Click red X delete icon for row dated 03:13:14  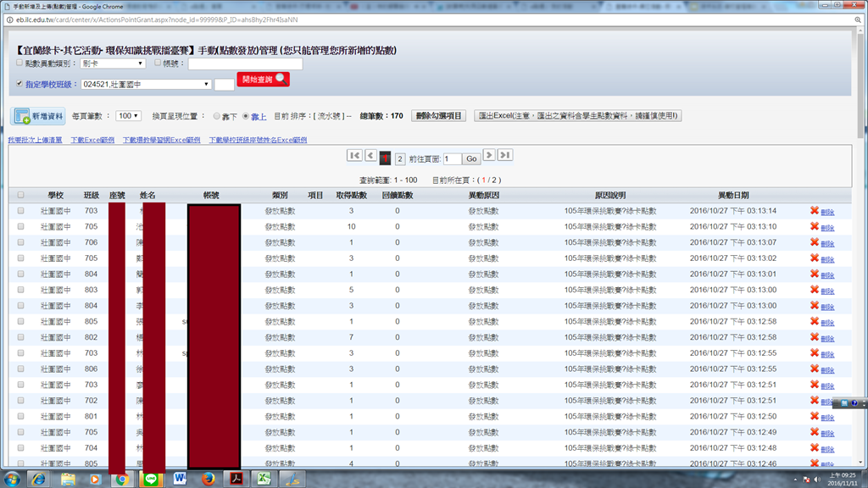click(x=815, y=210)
